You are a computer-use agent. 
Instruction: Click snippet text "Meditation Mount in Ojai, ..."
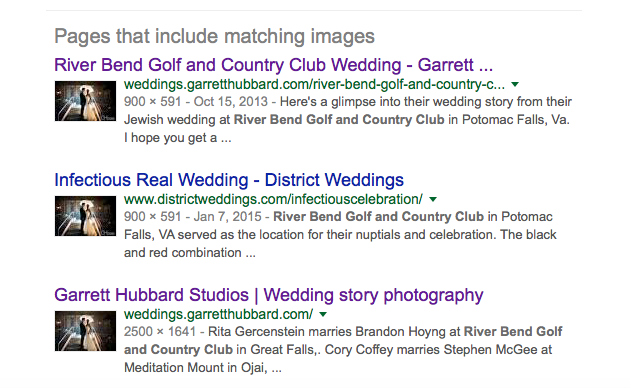[x=202, y=368]
